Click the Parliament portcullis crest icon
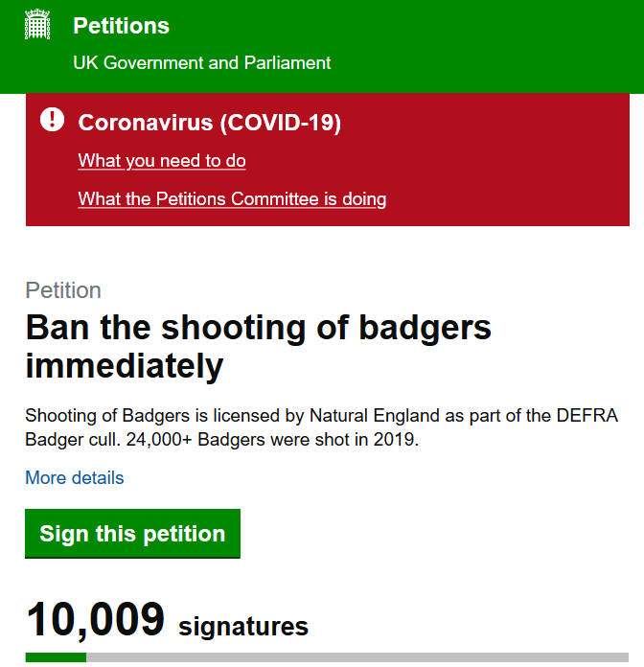The width and height of the screenshot is (644, 667). tap(37, 26)
